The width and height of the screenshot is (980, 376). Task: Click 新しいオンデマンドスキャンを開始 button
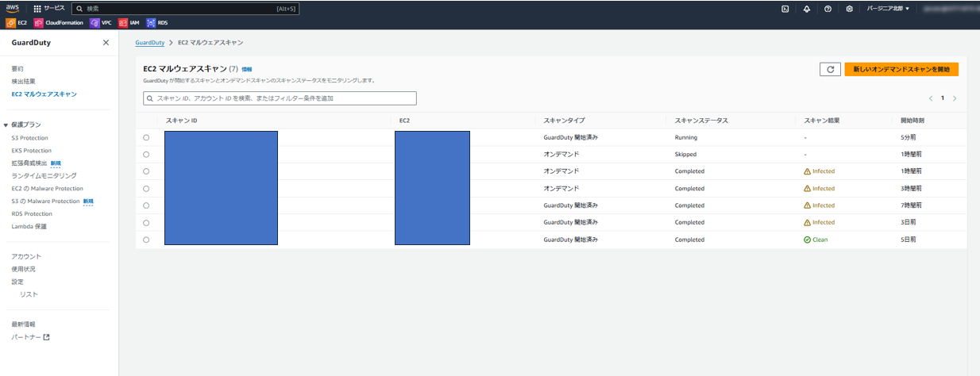coord(901,70)
